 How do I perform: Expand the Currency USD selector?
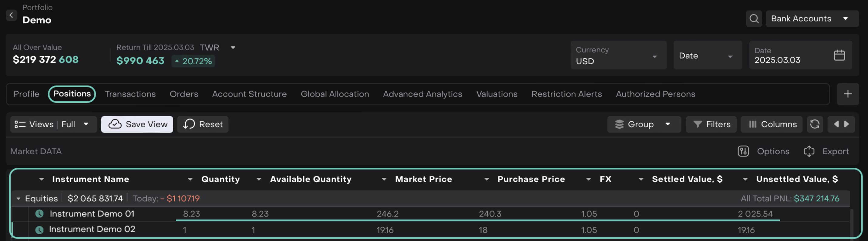(x=618, y=55)
